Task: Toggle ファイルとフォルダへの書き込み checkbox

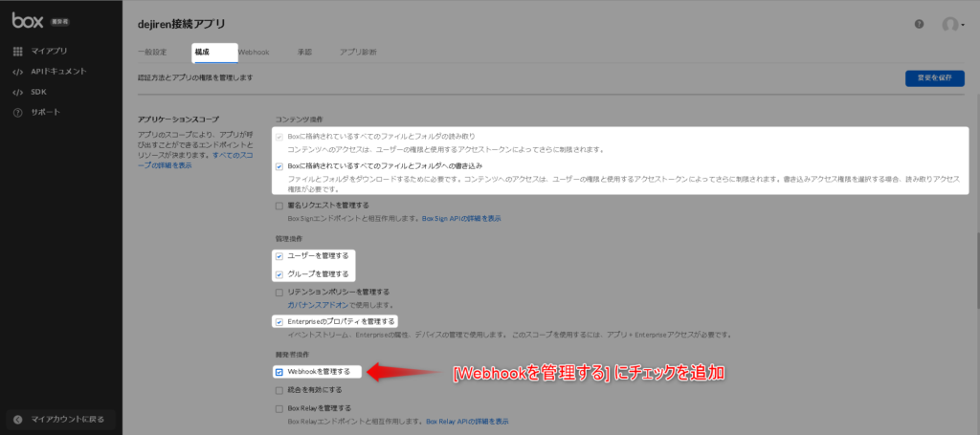Action: 278,166
